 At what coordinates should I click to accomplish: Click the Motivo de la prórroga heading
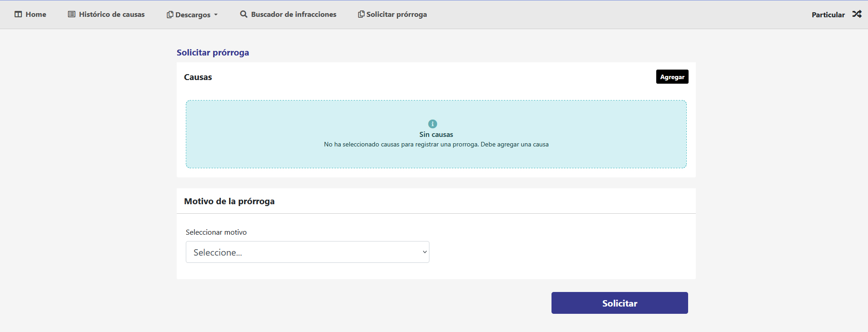tap(229, 201)
